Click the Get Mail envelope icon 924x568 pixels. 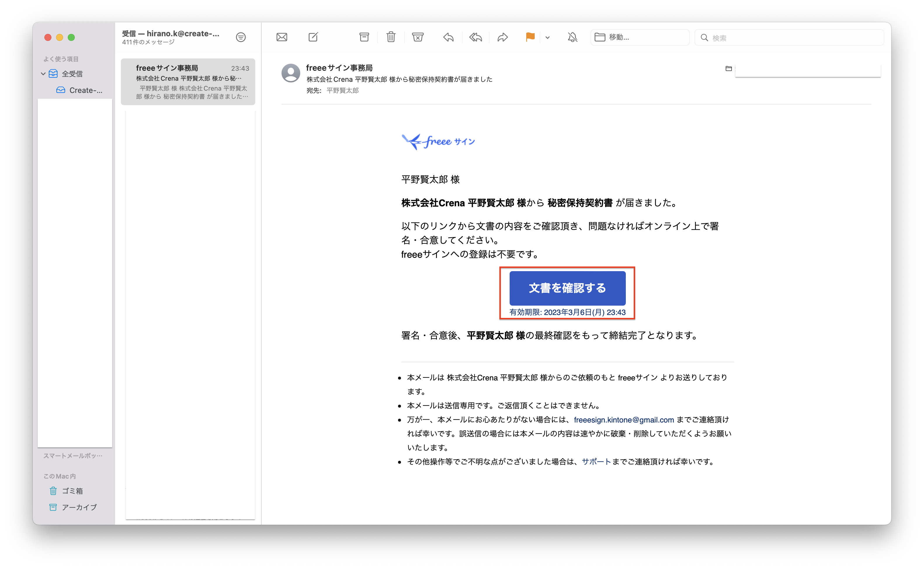pos(282,37)
